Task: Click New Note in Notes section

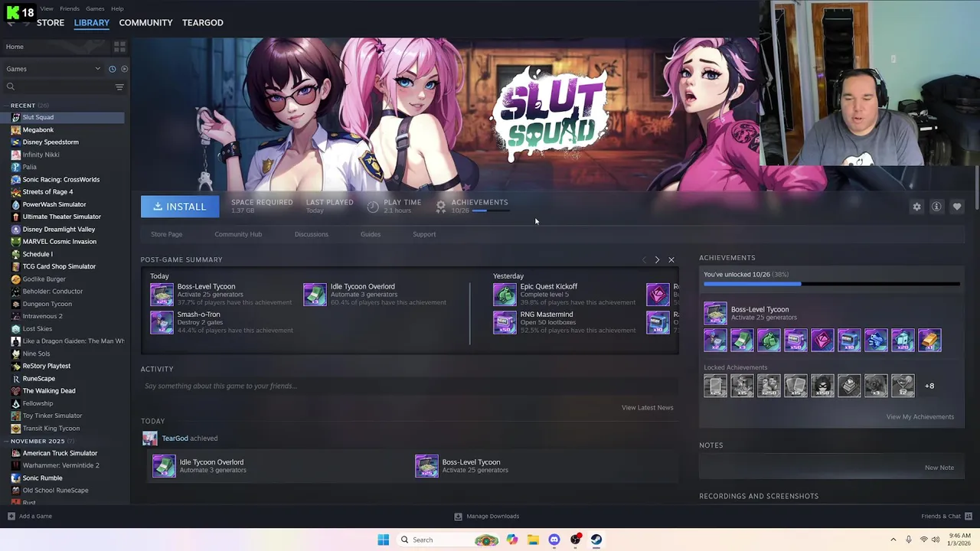Action: [x=939, y=468]
